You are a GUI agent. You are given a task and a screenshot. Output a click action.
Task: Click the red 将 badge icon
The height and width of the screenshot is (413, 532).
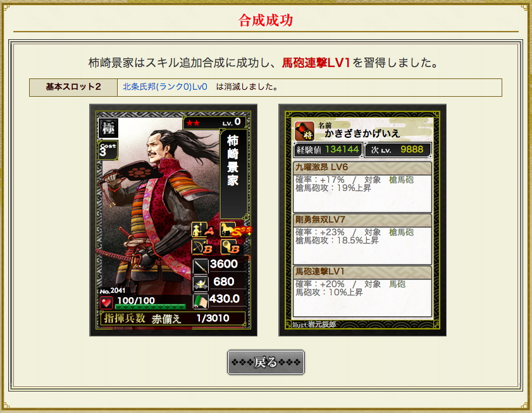[304, 131]
